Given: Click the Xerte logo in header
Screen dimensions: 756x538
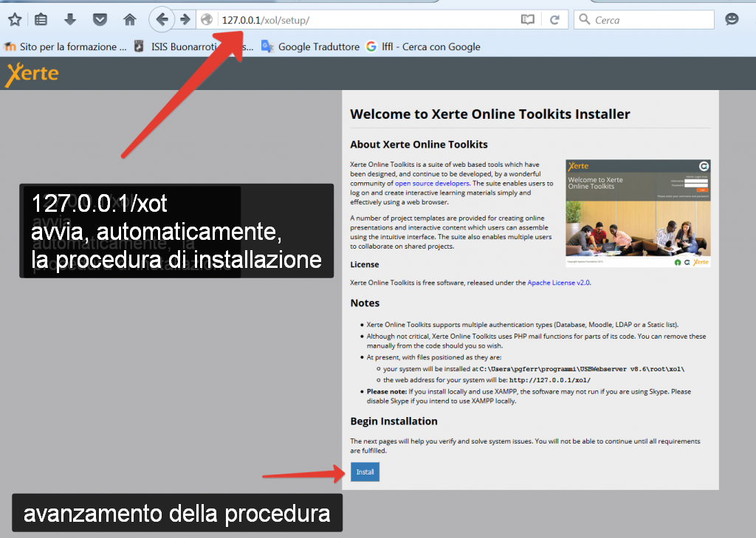Looking at the screenshot, I should click(32, 75).
